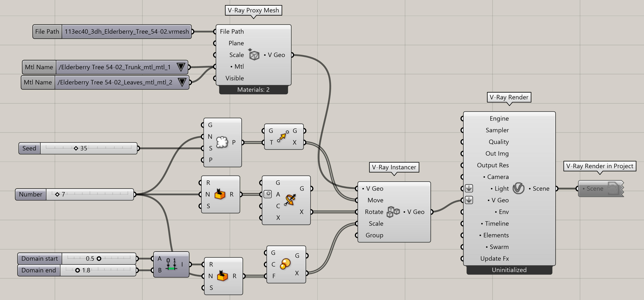Screen dimensions: 644x300
Task: Click the Engine input on V-Ray Render
Action: (499, 118)
